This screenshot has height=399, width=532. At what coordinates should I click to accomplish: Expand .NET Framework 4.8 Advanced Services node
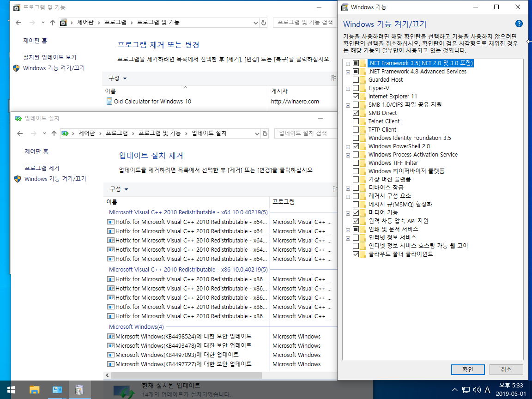(348, 72)
